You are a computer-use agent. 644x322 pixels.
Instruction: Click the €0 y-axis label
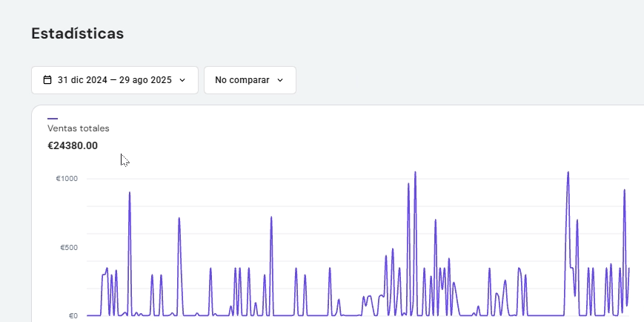(73, 315)
